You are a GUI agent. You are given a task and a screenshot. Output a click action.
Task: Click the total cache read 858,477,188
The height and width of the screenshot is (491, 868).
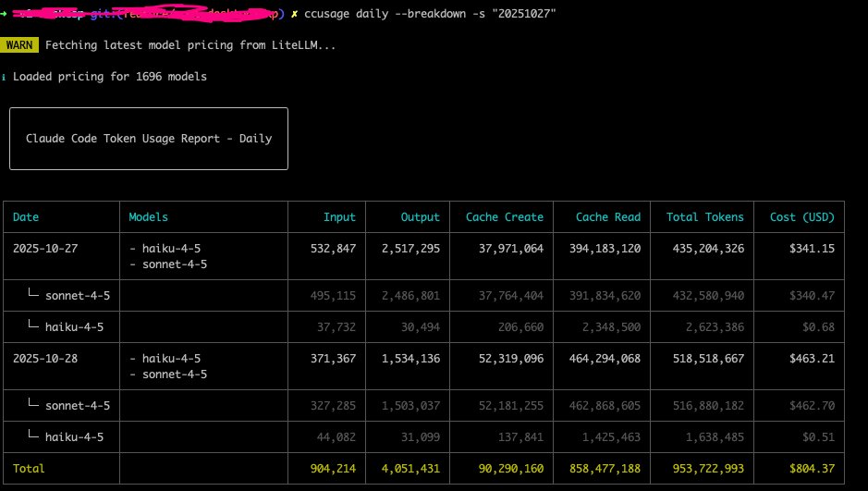pos(605,468)
